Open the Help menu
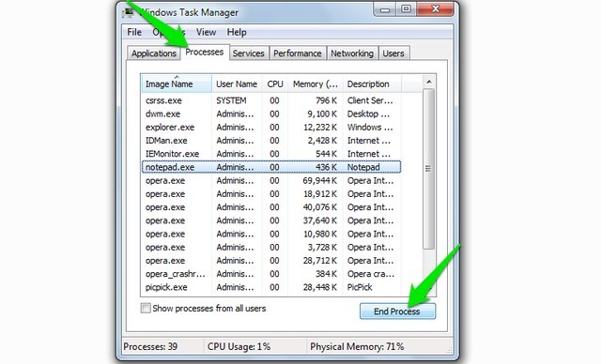This screenshot has height=364, width=601. pyautogui.click(x=237, y=32)
